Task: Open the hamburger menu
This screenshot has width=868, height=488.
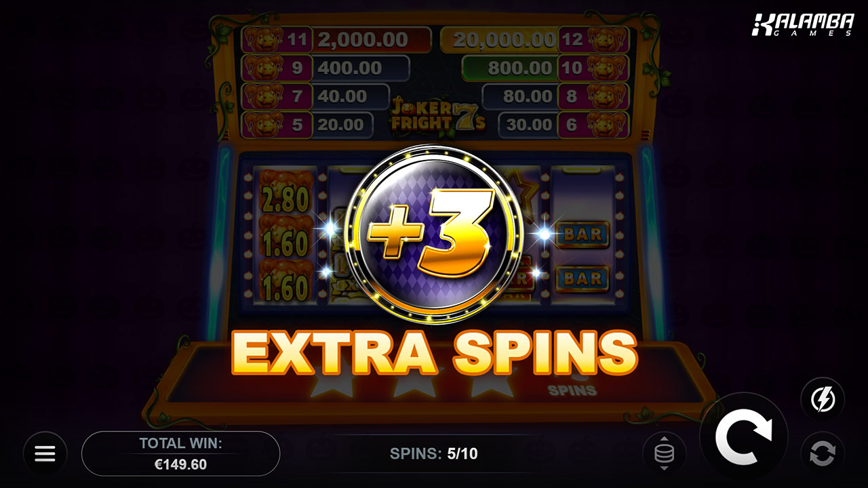Action: tap(45, 453)
